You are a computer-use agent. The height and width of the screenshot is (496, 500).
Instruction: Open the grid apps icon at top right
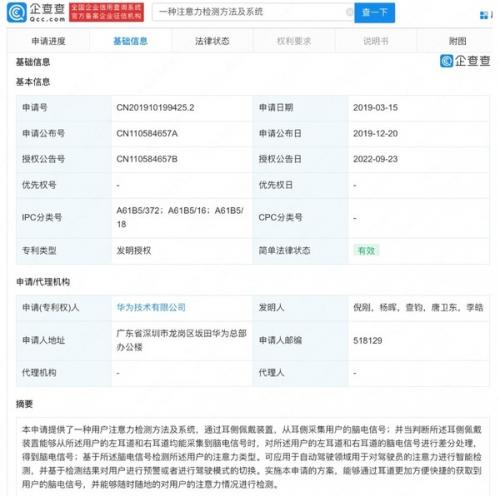484,15
